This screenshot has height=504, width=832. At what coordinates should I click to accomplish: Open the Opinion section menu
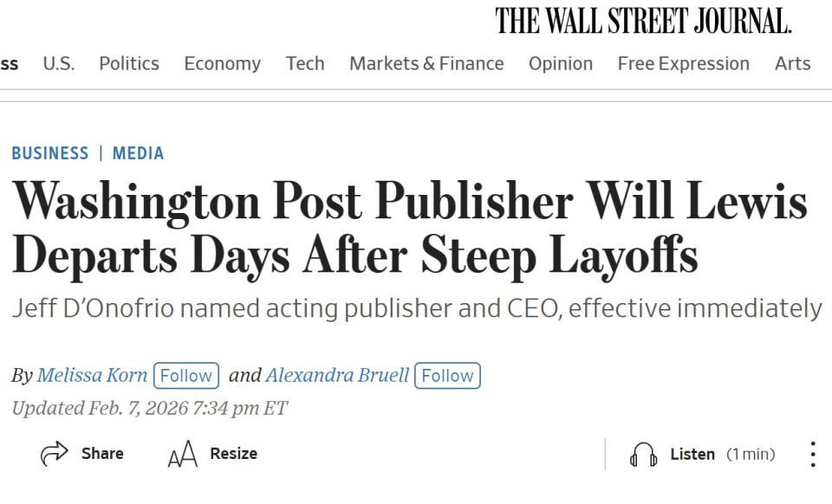coord(561,63)
